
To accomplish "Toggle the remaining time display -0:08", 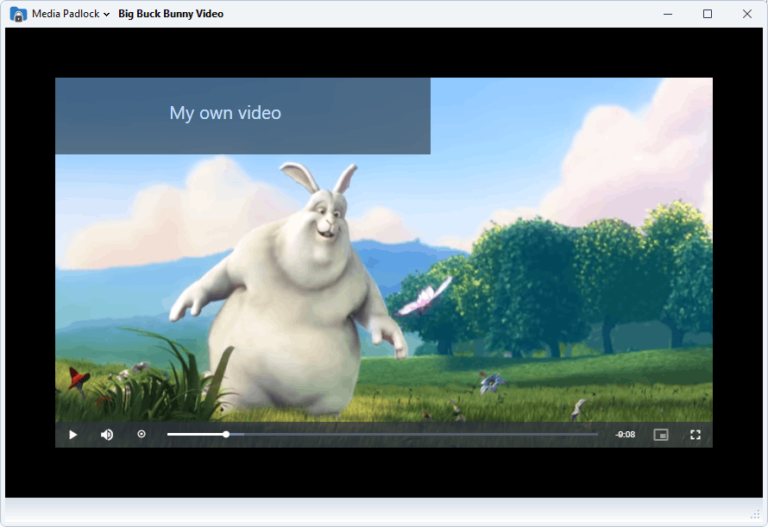I will (625, 434).
